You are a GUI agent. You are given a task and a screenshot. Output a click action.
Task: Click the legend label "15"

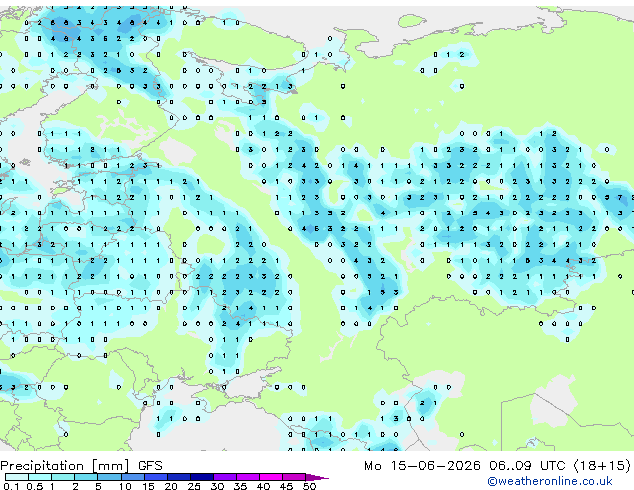point(148,486)
